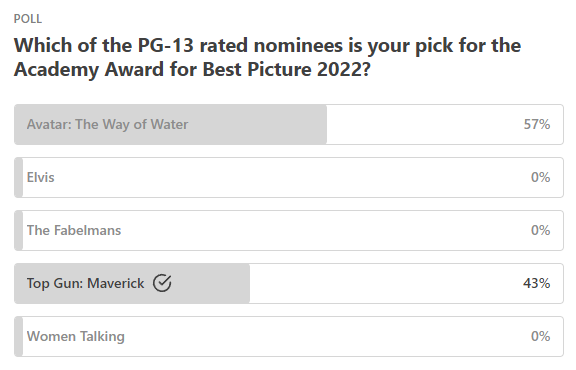
Task: Click the 0% result for Women Talking
Action: coord(540,336)
